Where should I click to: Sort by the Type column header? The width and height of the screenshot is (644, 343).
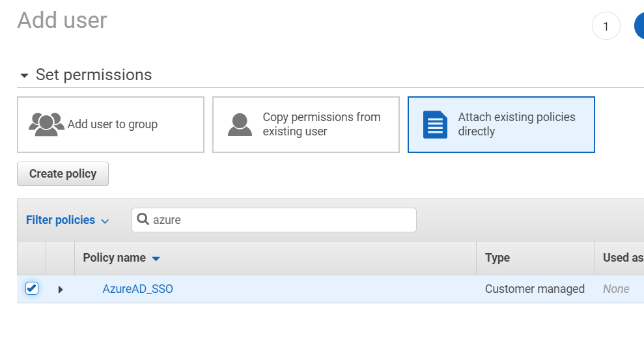497,258
